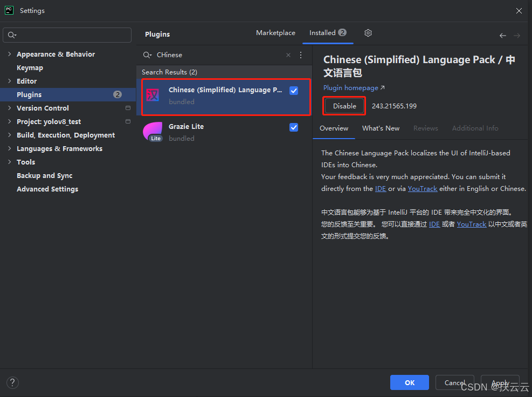Close the Settings dialog window
The image size is (532, 397).
[x=519, y=11]
